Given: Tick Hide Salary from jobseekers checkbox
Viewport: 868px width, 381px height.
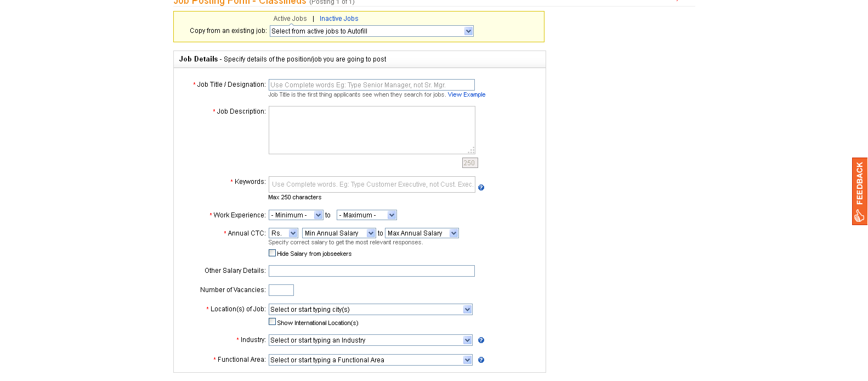Looking at the screenshot, I should (x=272, y=253).
